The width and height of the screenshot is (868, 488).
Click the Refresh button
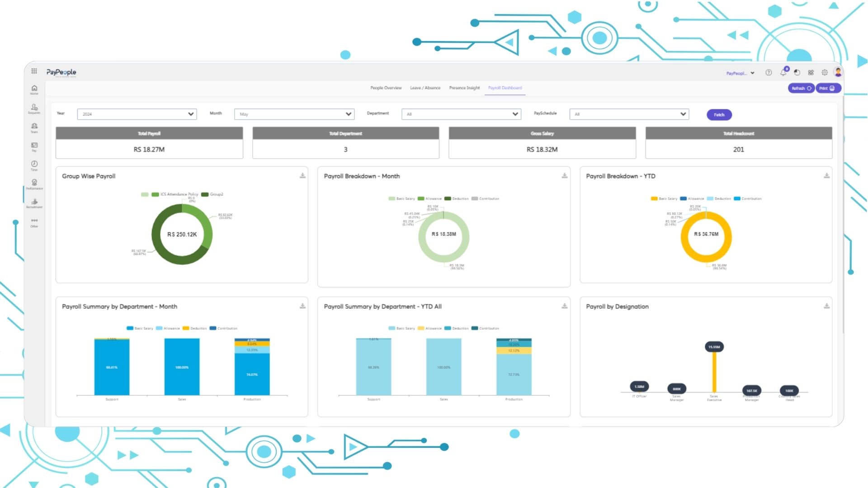click(801, 89)
